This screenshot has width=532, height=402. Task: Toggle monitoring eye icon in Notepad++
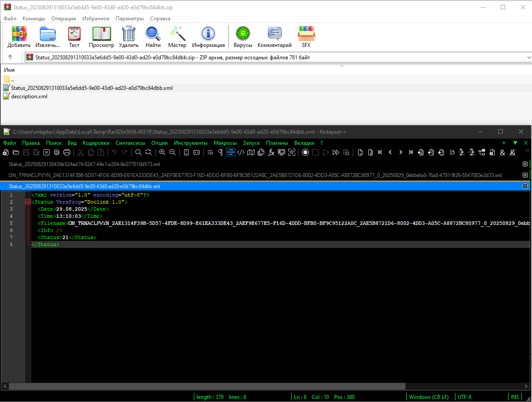coord(292,152)
